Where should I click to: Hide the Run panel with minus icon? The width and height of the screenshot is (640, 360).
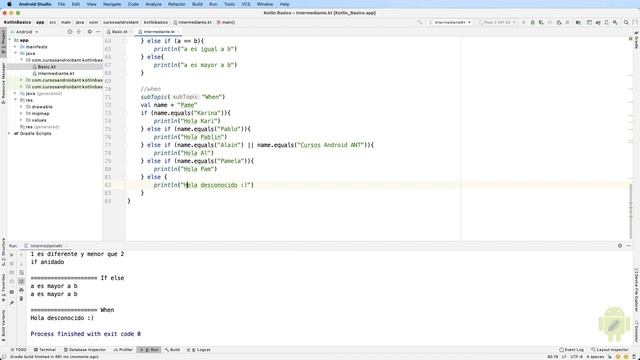(629, 246)
